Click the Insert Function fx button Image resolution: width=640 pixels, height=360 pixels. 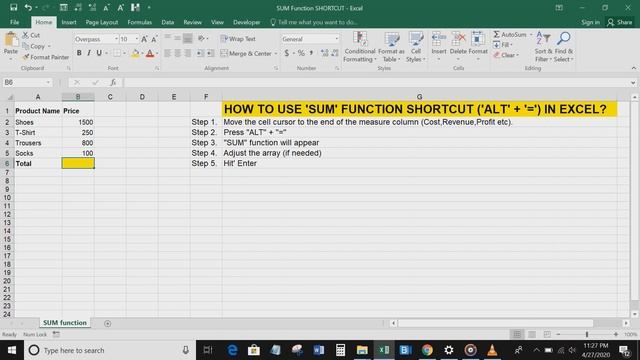113,82
